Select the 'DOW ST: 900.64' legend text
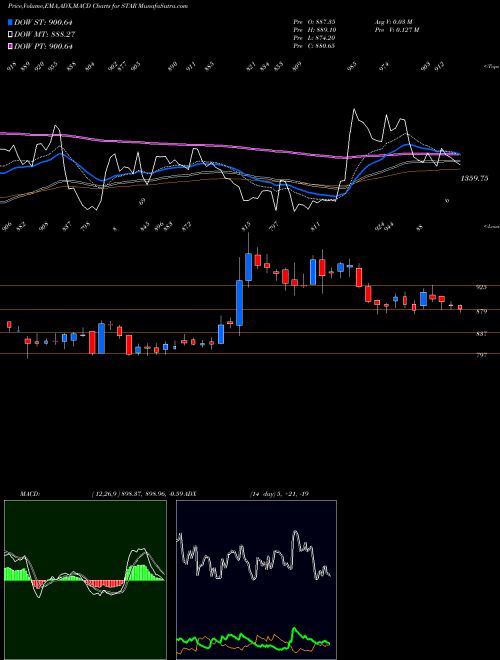This screenshot has height=660, width=500. [43, 22]
